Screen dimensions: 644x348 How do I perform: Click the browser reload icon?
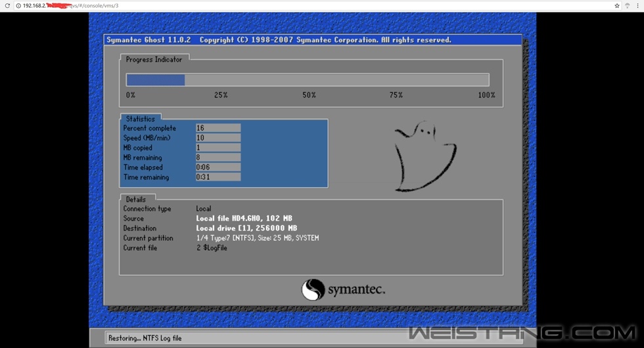(x=7, y=6)
